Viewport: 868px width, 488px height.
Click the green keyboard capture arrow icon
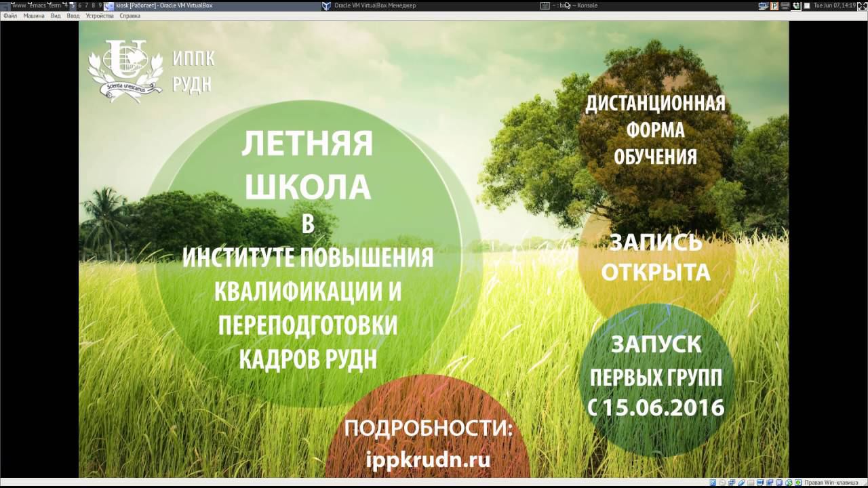click(x=798, y=483)
